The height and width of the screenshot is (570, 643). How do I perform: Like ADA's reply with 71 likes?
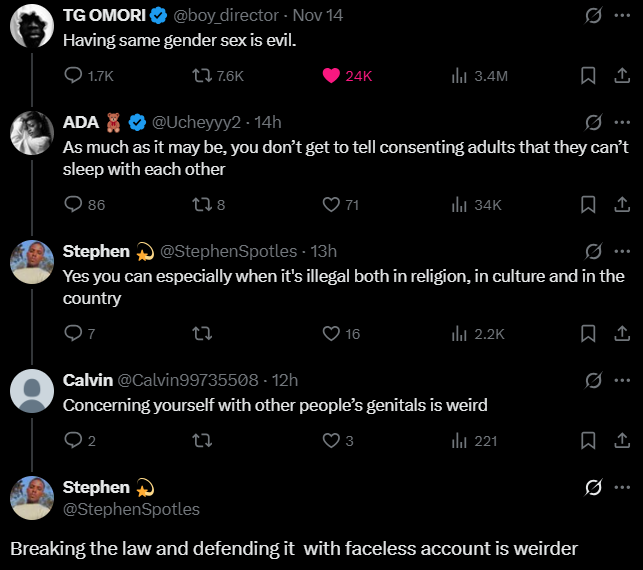(332, 205)
